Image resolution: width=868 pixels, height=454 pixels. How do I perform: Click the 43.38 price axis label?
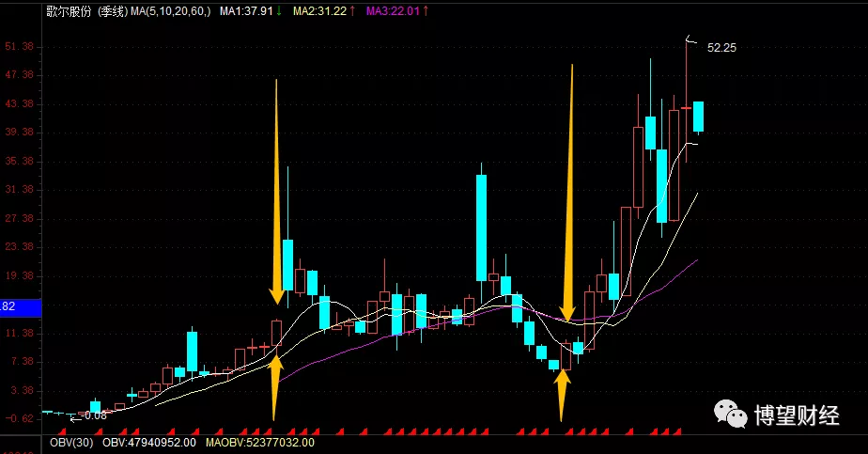coord(20,103)
